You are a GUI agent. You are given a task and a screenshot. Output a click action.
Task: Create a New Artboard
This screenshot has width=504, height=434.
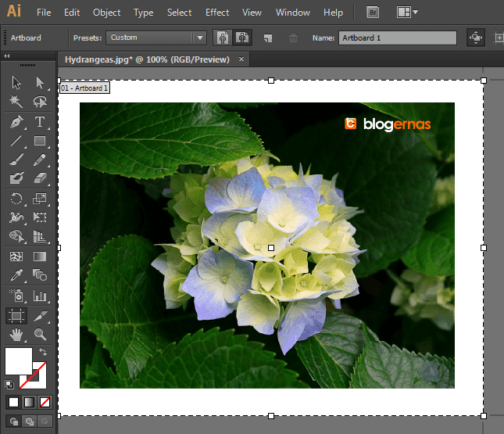[x=268, y=38]
